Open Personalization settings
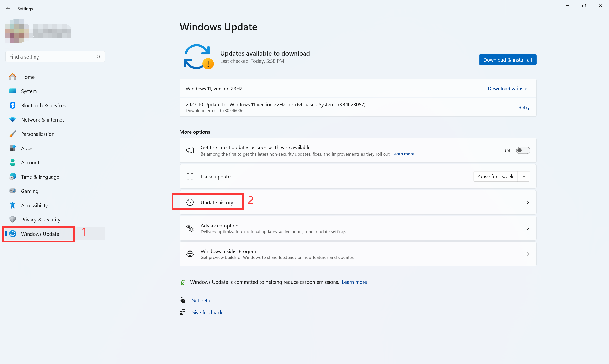This screenshot has height=364, width=609. (55, 134)
